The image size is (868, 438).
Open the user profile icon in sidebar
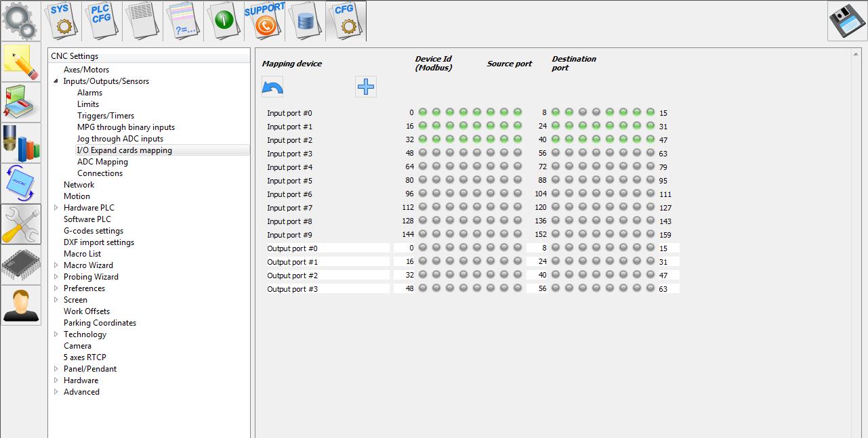[x=21, y=305]
